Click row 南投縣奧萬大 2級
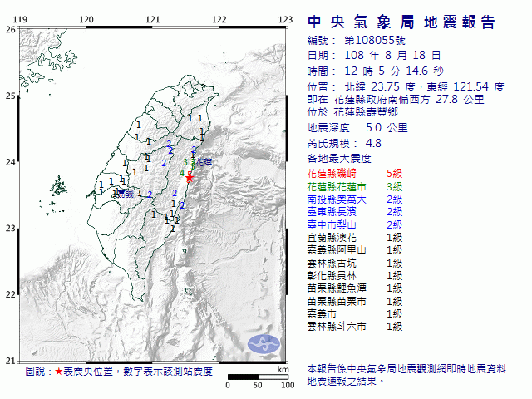 tap(355, 199)
